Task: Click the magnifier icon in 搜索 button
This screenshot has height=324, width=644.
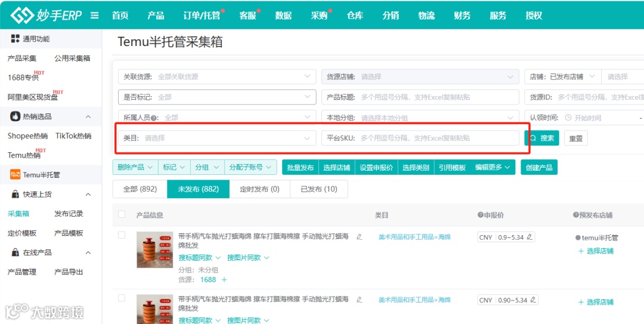Action: [x=533, y=138]
